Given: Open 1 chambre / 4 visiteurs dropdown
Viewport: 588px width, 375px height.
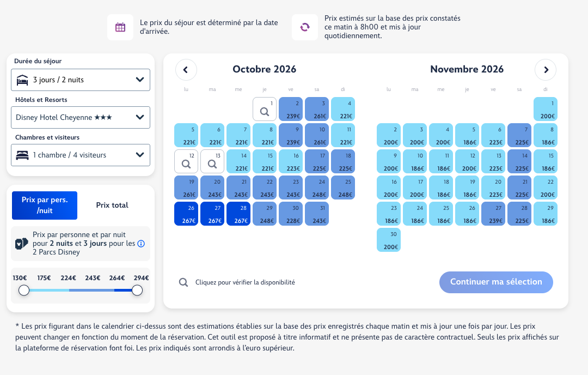Looking at the screenshot, I should click(81, 155).
